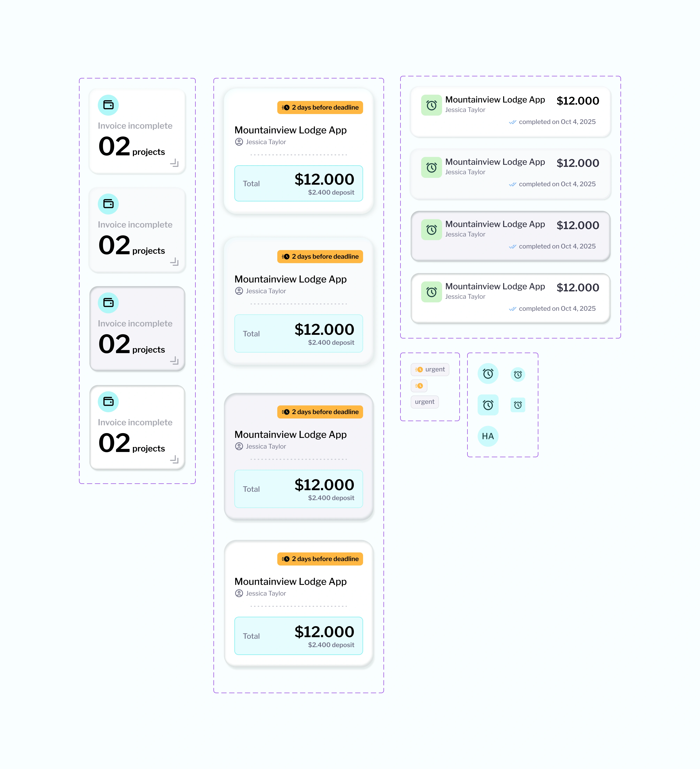Click the wallet icon in the topmost invoice card
This screenshot has width=700, height=769.
click(108, 105)
